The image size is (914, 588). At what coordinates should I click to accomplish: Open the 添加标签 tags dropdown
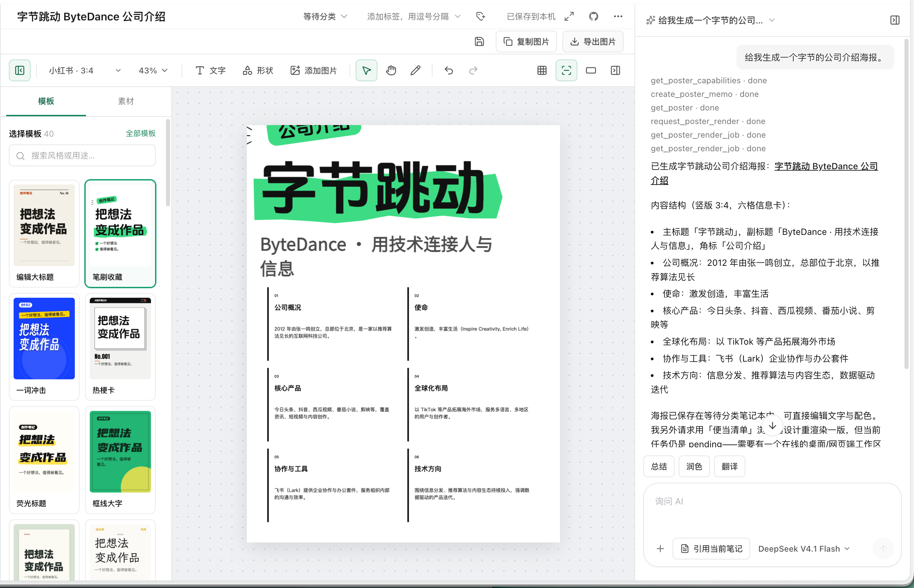click(414, 16)
